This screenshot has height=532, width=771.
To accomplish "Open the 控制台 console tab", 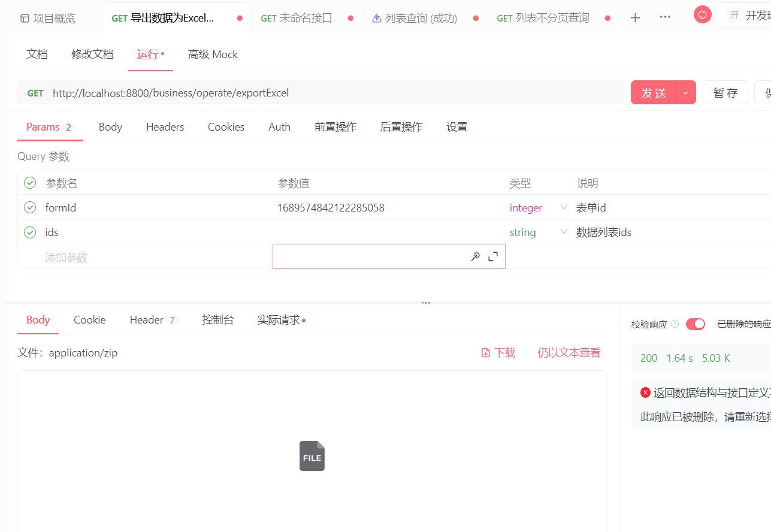I will pyautogui.click(x=218, y=319).
